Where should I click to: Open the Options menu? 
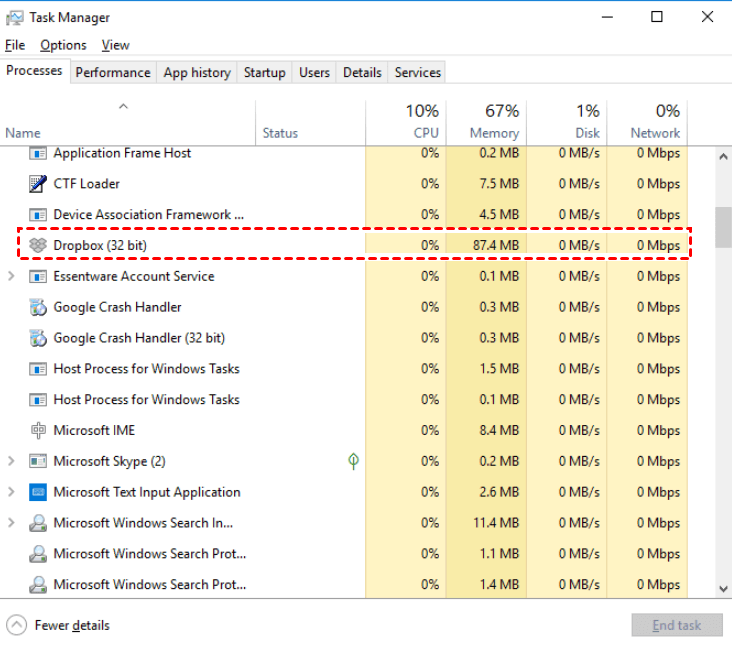point(63,45)
